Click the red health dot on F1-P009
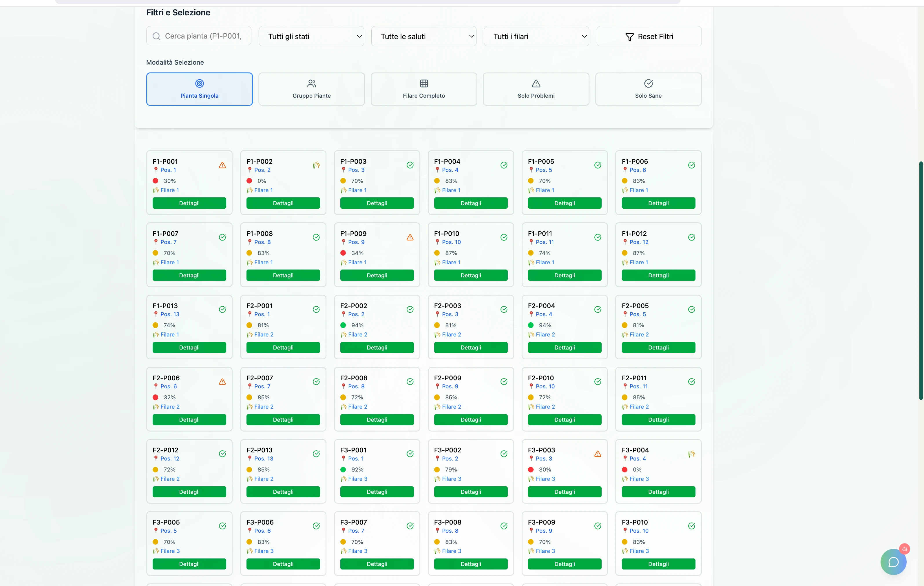 click(x=343, y=253)
